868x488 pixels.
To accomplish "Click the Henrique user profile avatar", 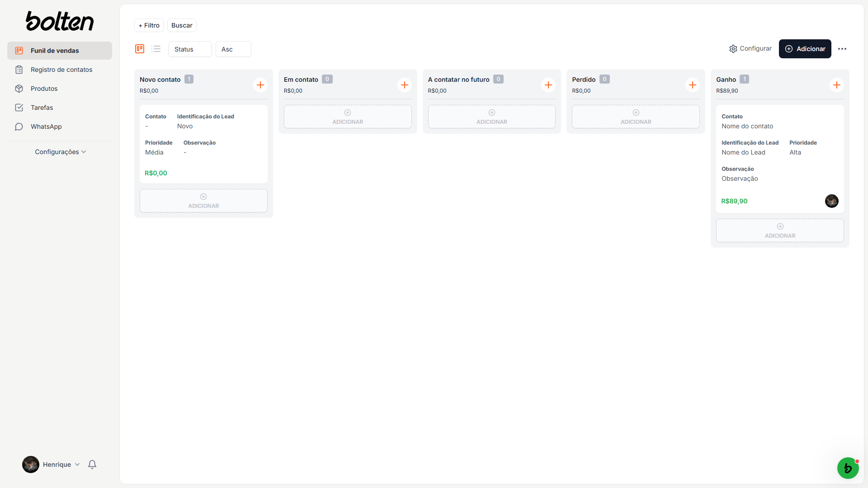I will tap(31, 464).
